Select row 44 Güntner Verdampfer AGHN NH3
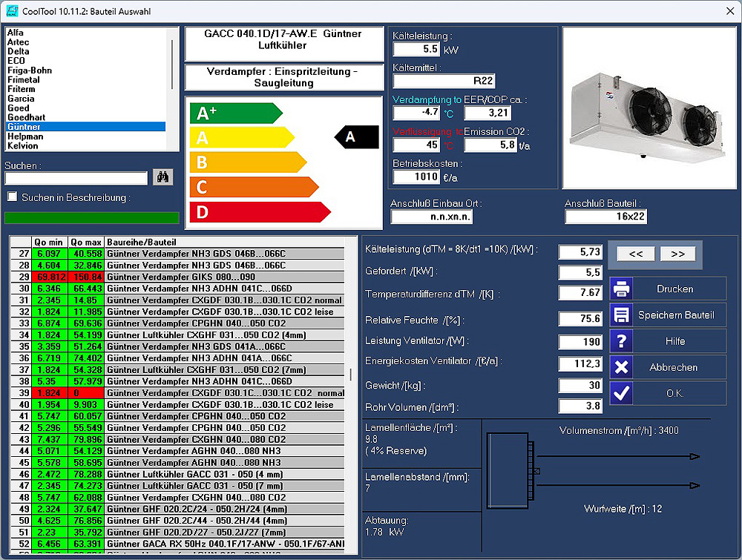The height and width of the screenshot is (560, 742). [x=178, y=451]
